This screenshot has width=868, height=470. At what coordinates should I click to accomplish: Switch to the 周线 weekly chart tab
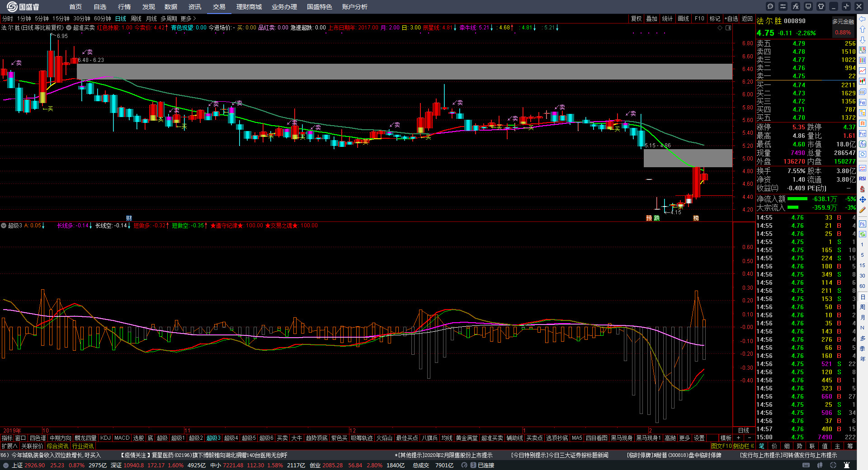tap(136, 19)
